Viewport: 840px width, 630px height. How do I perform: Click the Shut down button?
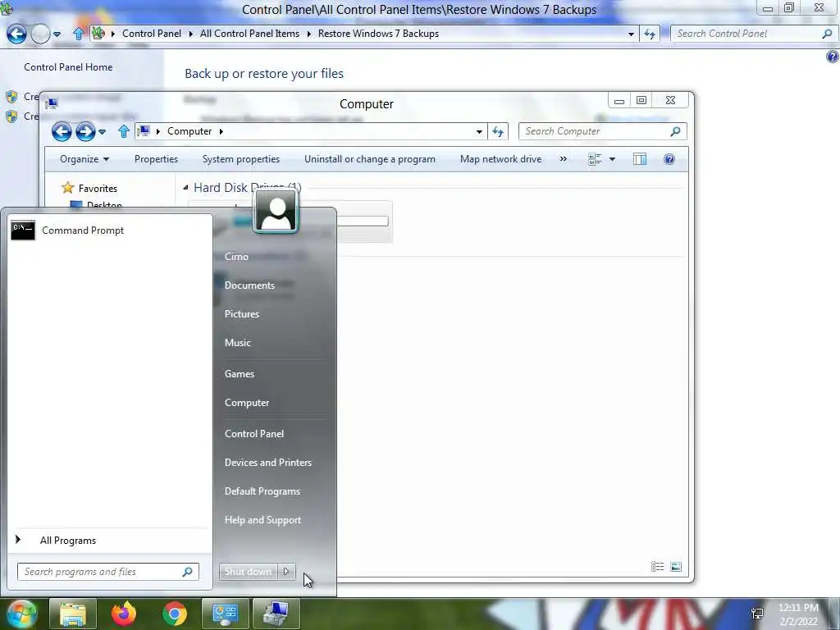[x=248, y=572]
